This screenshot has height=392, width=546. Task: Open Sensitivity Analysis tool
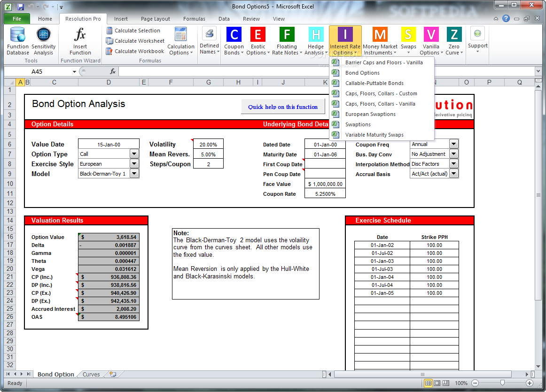point(44,41)
